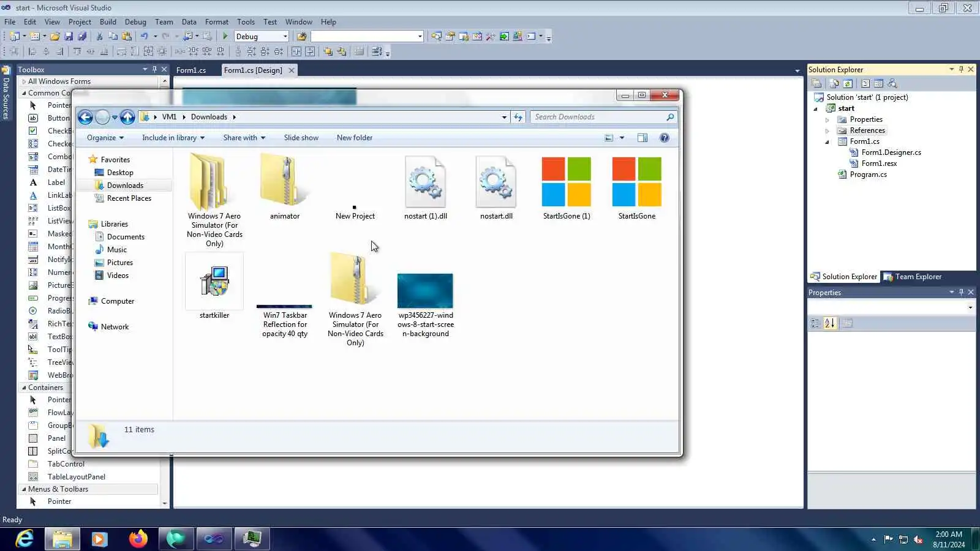
Task: Open the Share with dropdown
Action: pos(244,138)
